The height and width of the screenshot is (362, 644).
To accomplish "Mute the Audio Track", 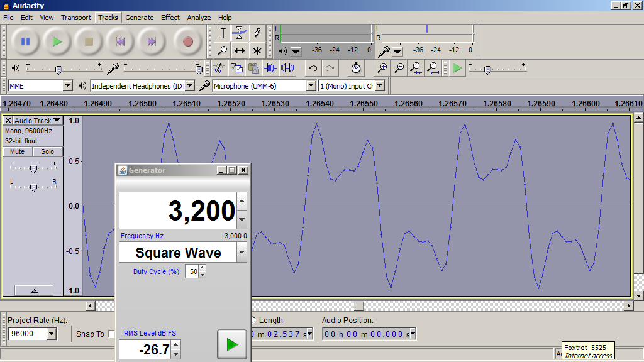I will click(x=17, y=151).
